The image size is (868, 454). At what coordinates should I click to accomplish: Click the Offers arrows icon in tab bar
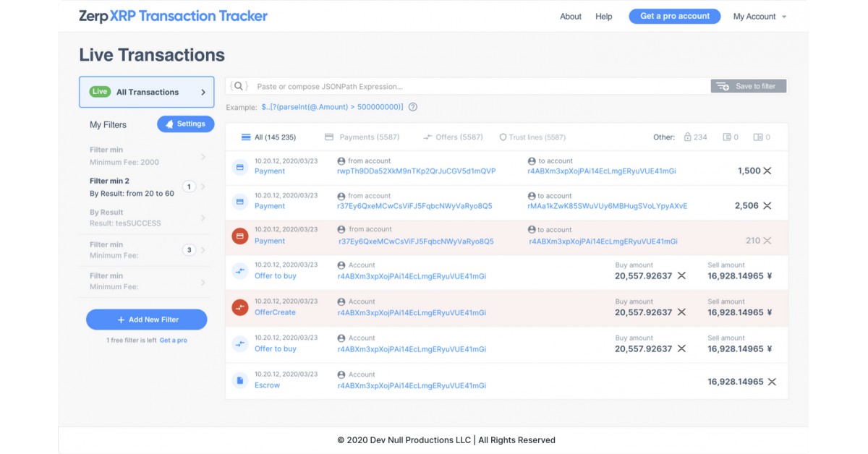tap(427, 137)
